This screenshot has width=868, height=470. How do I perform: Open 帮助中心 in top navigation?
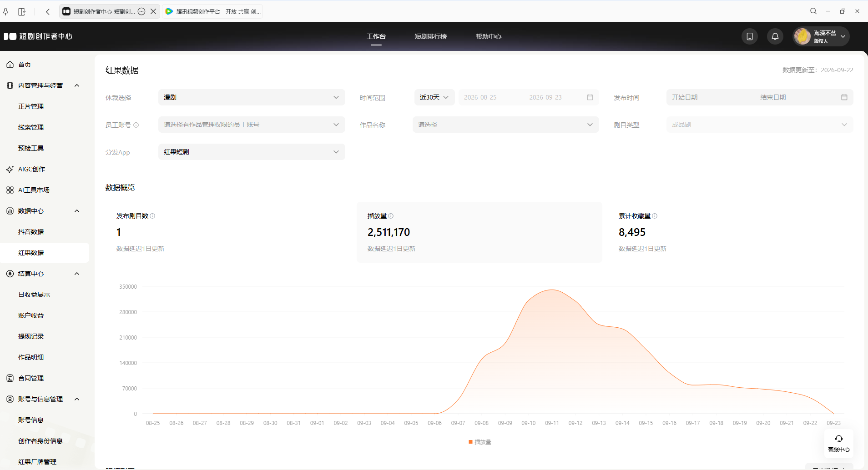click(x=488, y=36)
